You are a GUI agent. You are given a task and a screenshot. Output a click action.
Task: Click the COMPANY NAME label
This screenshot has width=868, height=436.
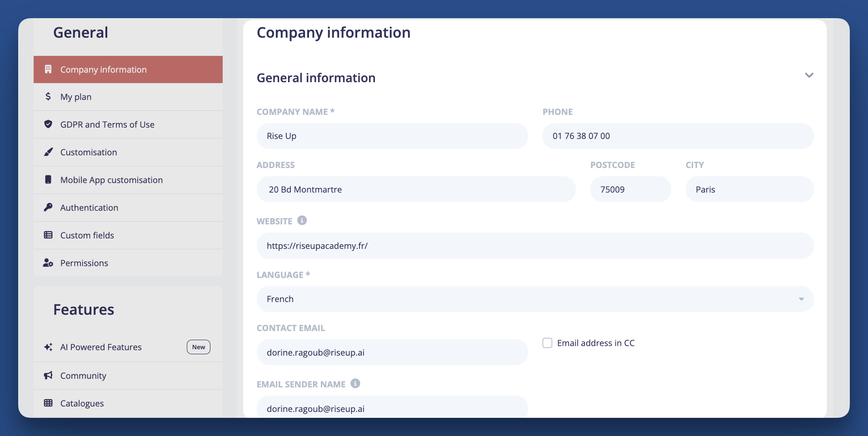(295, 112)
